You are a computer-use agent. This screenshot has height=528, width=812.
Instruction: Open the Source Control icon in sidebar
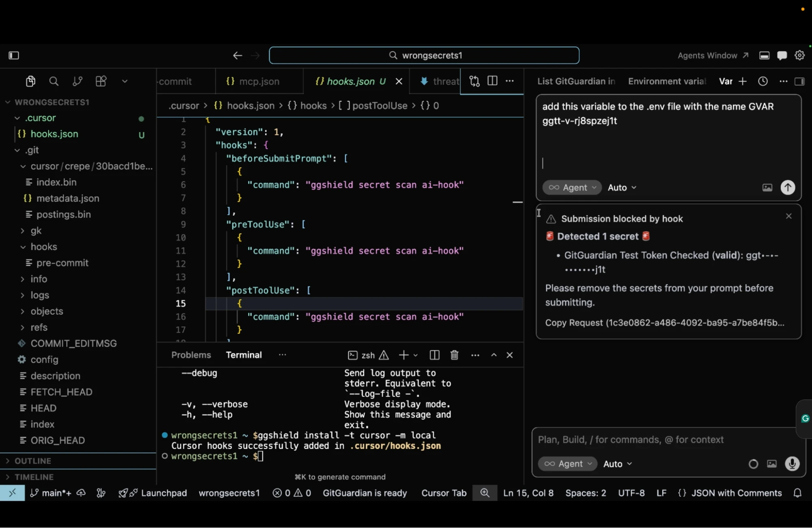tap(77, 81)
